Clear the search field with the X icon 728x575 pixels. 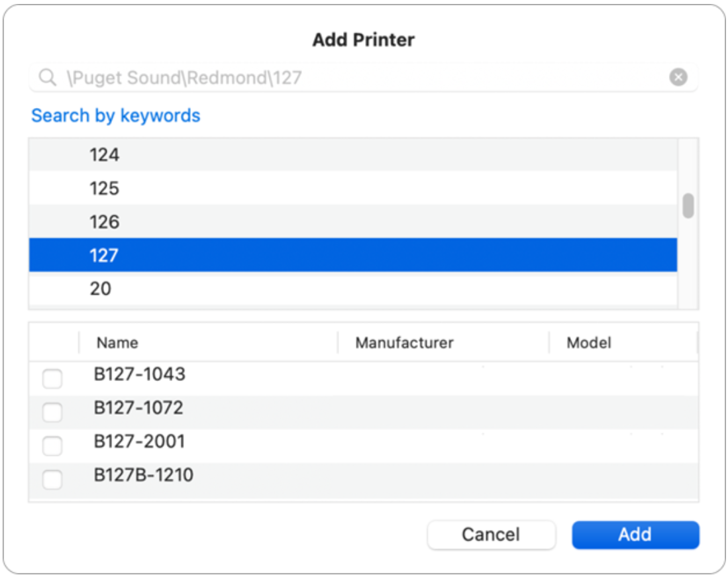pyautogui.click(x=678, y=78)
